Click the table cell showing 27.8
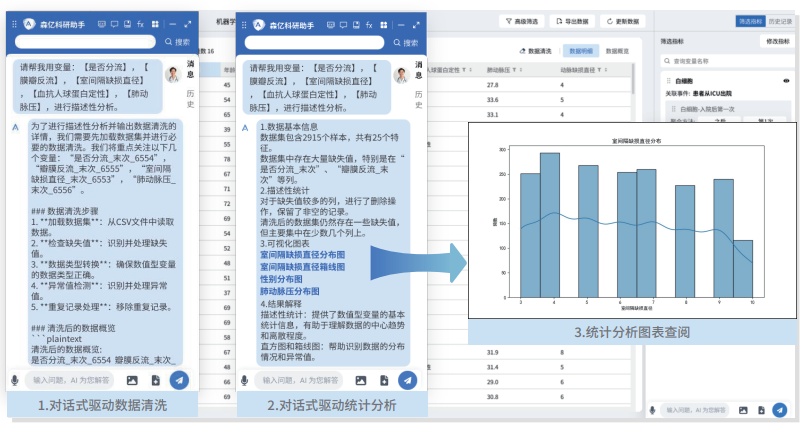 (492, 85)
